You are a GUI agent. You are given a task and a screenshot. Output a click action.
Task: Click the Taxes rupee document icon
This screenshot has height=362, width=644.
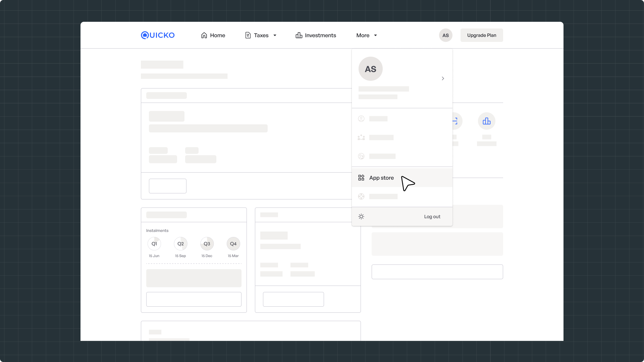pos(248,35)
